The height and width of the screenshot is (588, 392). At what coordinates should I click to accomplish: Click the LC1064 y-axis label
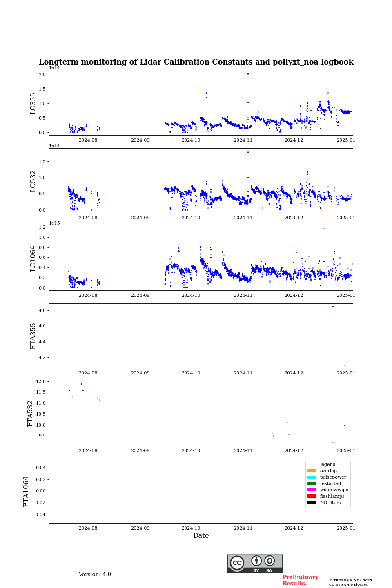click(x=33, y=258)
